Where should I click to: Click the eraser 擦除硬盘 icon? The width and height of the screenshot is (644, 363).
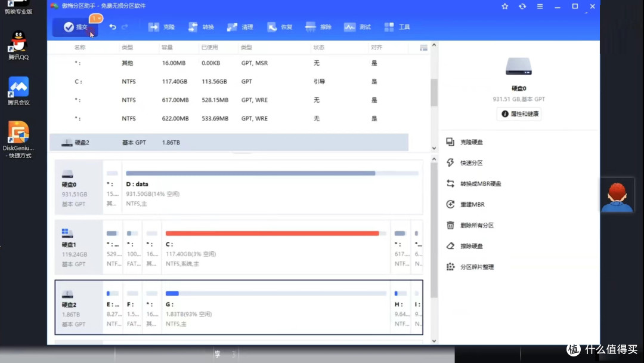tap(450, 246)
